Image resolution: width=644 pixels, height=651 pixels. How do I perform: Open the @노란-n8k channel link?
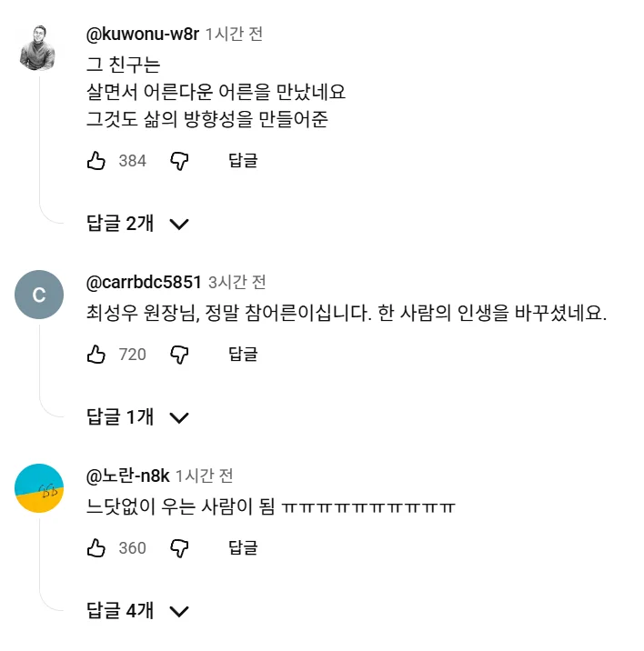pos(127,476)
